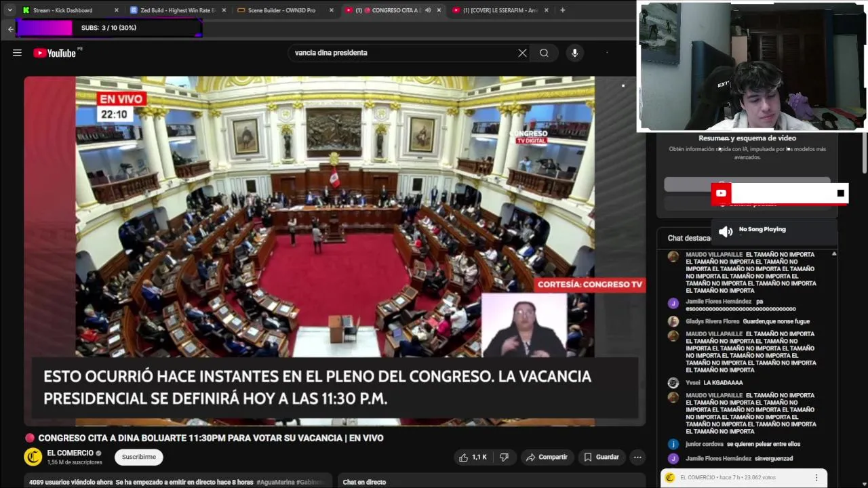
Task: Click the page scrollbar thumb on right
Action: click(x=864, y=152)
